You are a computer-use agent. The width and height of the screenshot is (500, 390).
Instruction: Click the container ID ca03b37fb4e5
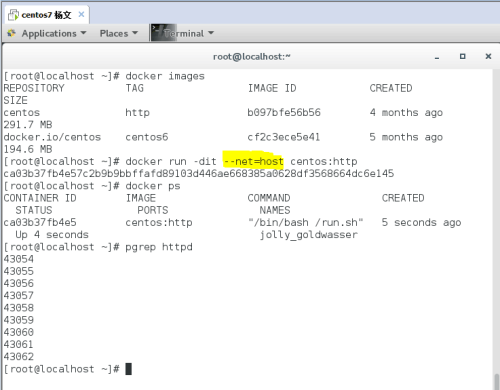pyautogui.click(x=40, y=222)
